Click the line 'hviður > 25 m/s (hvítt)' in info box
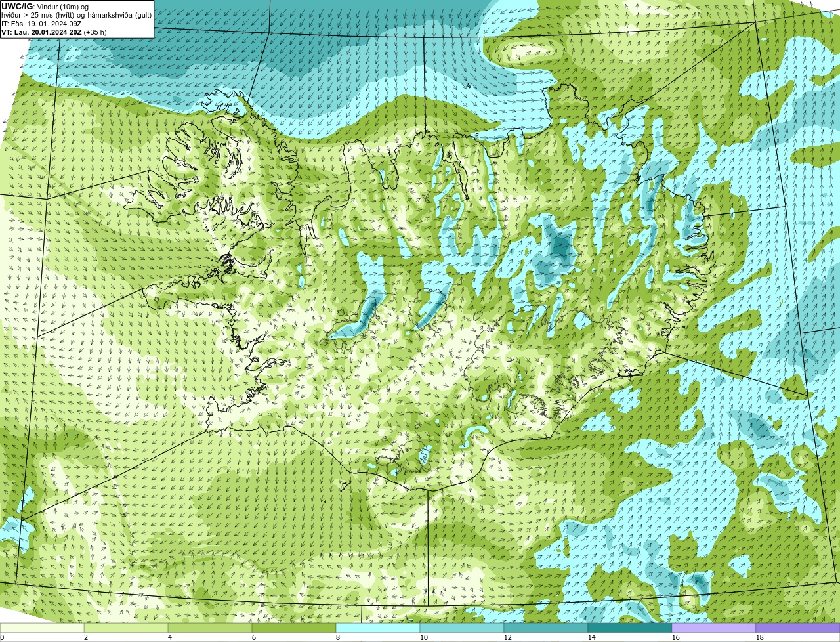The image size is (840, 642). [x=76, y=15]
